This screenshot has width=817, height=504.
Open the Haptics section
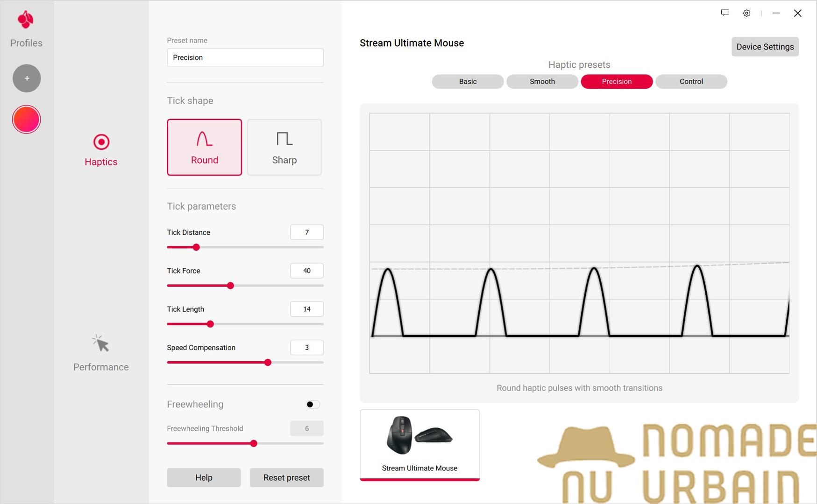[x=101, y=150]
